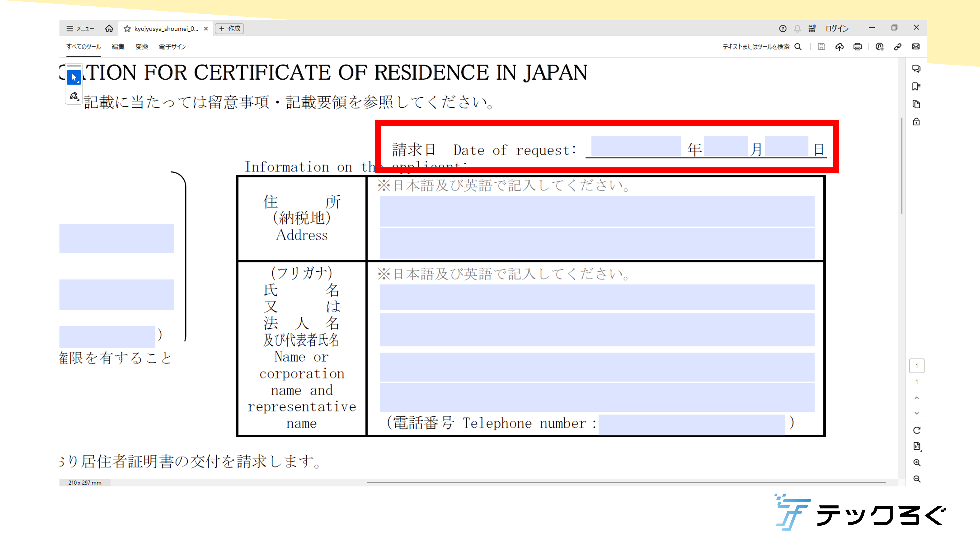Open the 編集 edit menu
This screenshot has width=980, height=551.
coord(118,47)
